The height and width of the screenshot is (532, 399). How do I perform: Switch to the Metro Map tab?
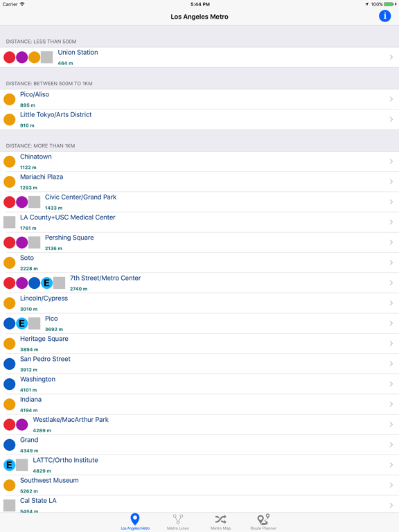pos(220,522)
